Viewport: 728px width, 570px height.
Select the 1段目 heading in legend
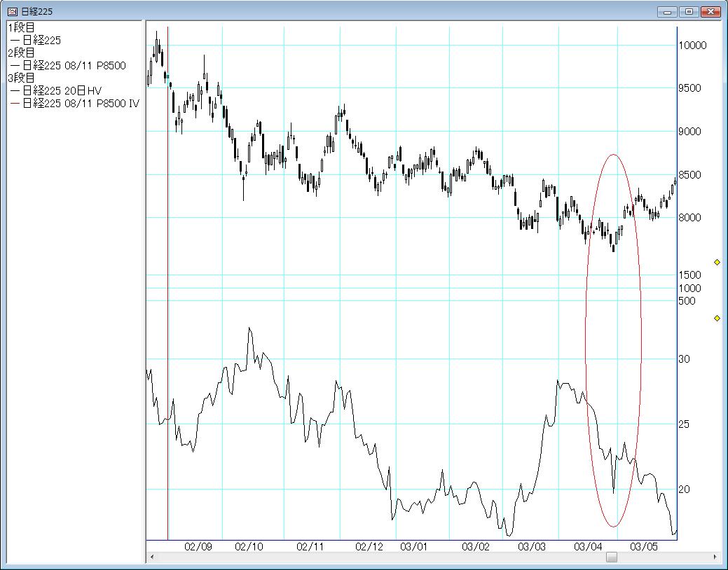click(x=21, y=28)
